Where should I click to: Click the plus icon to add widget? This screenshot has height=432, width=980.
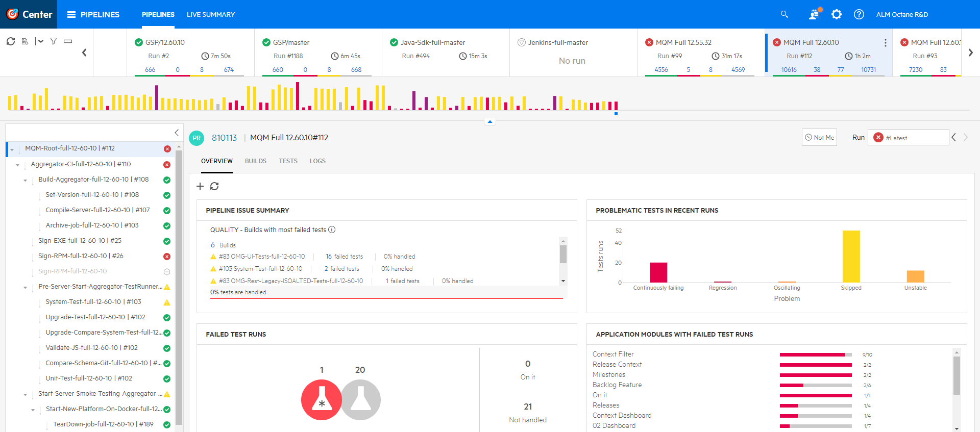[200, 186]
